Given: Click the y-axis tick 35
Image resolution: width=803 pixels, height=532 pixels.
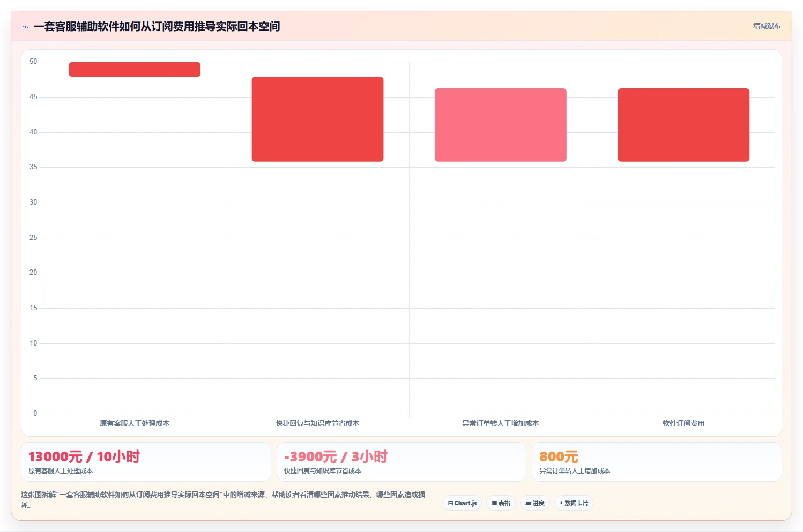Looking at the screenshot, I should click(33, 167).
